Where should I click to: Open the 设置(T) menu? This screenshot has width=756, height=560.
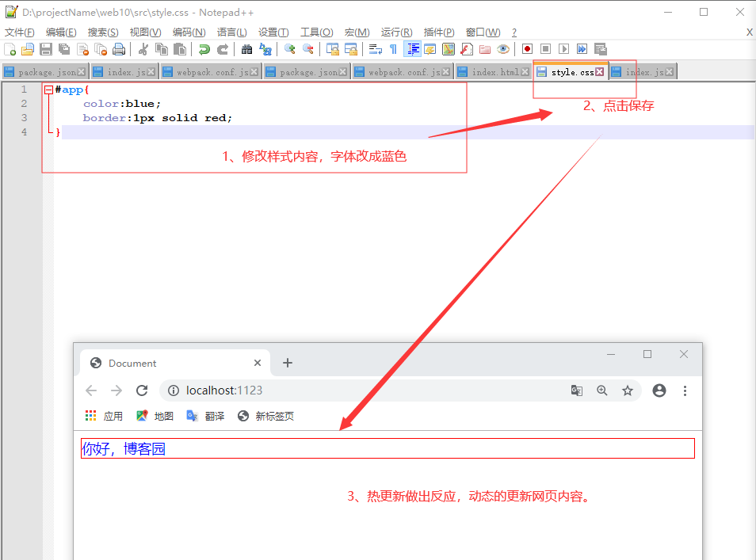[x=273, y=32]
